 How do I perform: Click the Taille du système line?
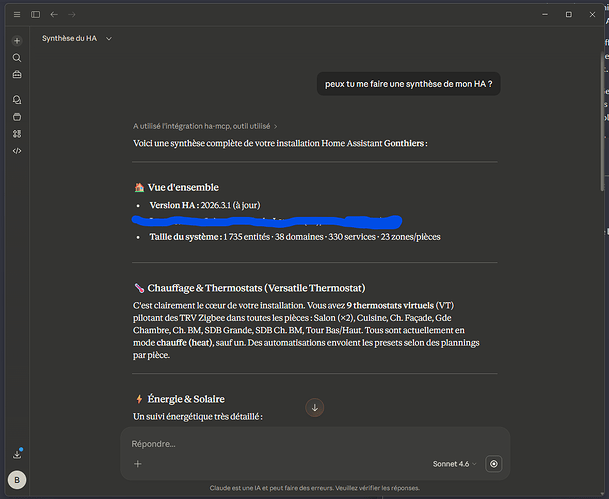(295, 237)
